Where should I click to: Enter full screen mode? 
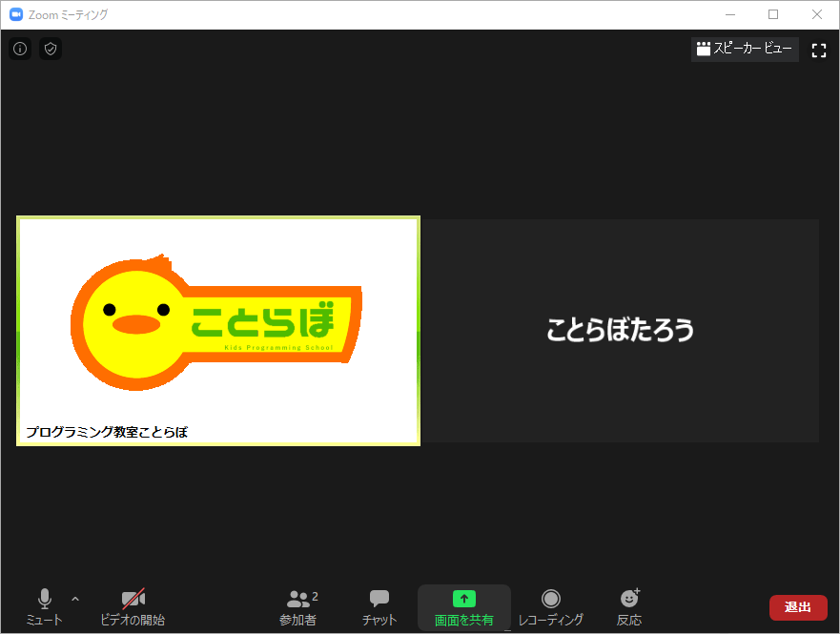(818, 51)
